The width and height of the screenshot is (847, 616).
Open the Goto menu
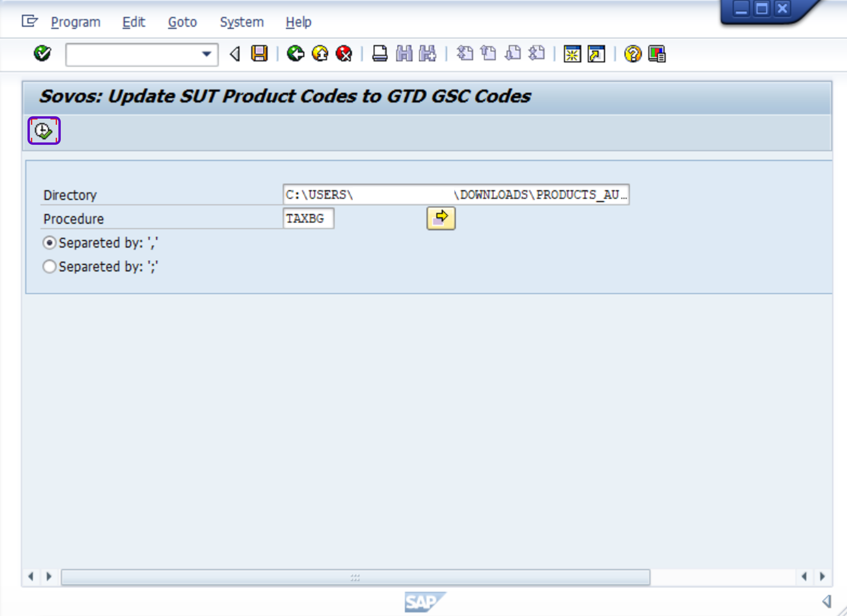click(182, 22)
